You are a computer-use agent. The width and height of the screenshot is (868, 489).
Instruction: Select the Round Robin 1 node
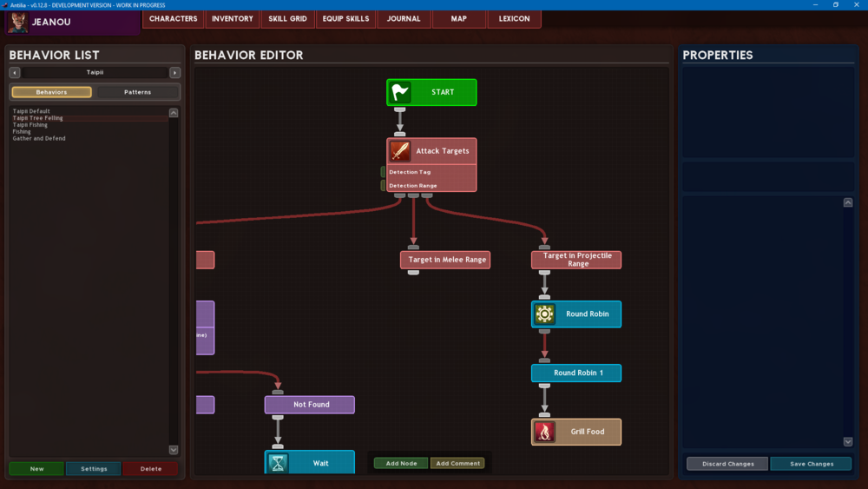(576, 373)
